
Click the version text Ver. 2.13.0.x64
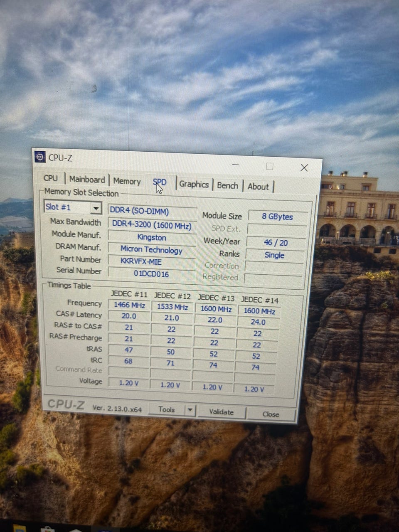pyautogui.click(x=117, y=409)
